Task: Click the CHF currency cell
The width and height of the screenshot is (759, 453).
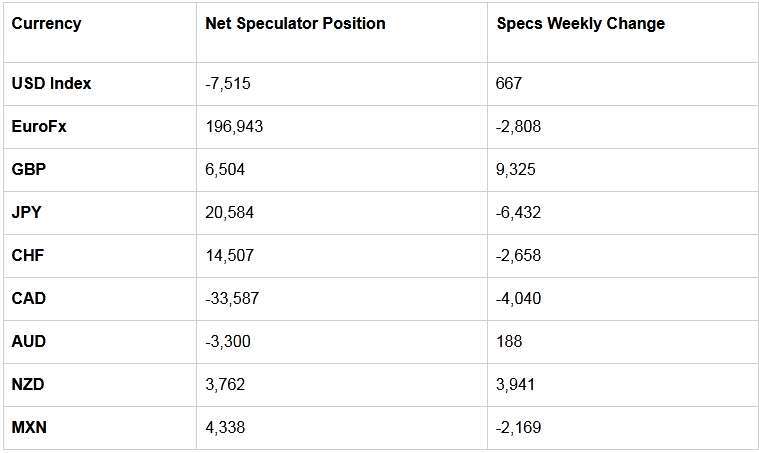Action: coord(28,256)
